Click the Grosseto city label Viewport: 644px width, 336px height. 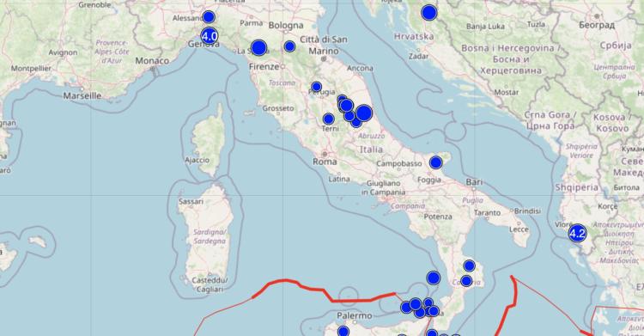click(278, 108)
